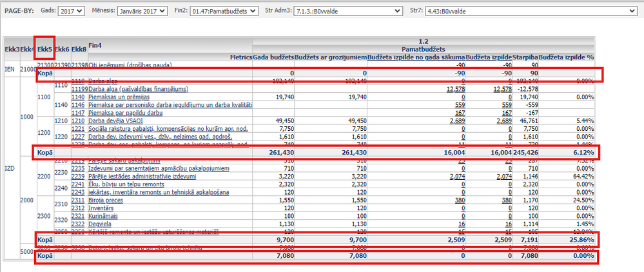644x272 pixels.
Task: Click the Ekk3 column header
Action: (x=12, y=49)
